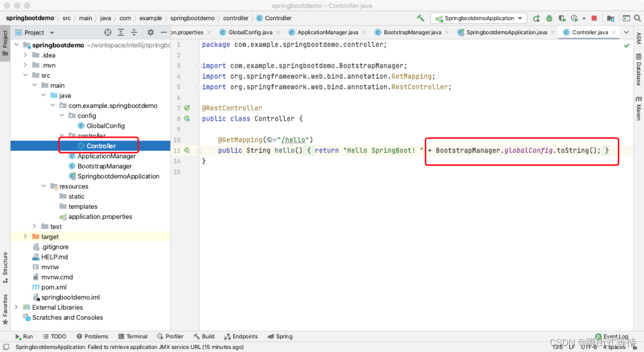Collapse the springbootdemo root node
The image size is (644, 352).
[17, 45]
